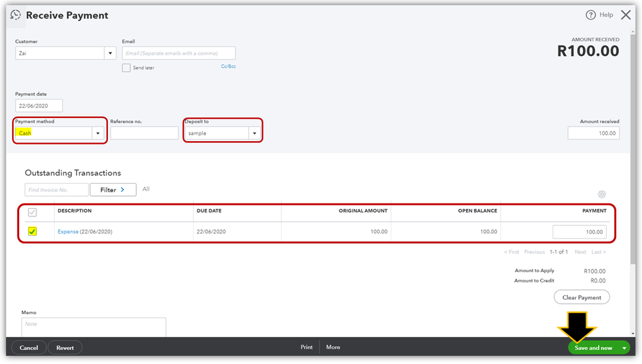Click the Amount to Credit value R0.00
This screenshot has width=642, height=364.
[598, 281]
